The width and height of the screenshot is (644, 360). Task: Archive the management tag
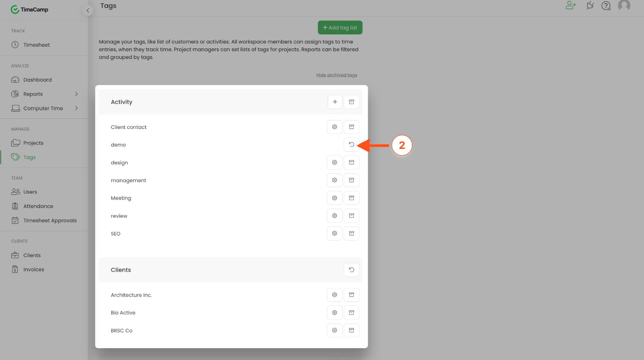tap(351, 180)
